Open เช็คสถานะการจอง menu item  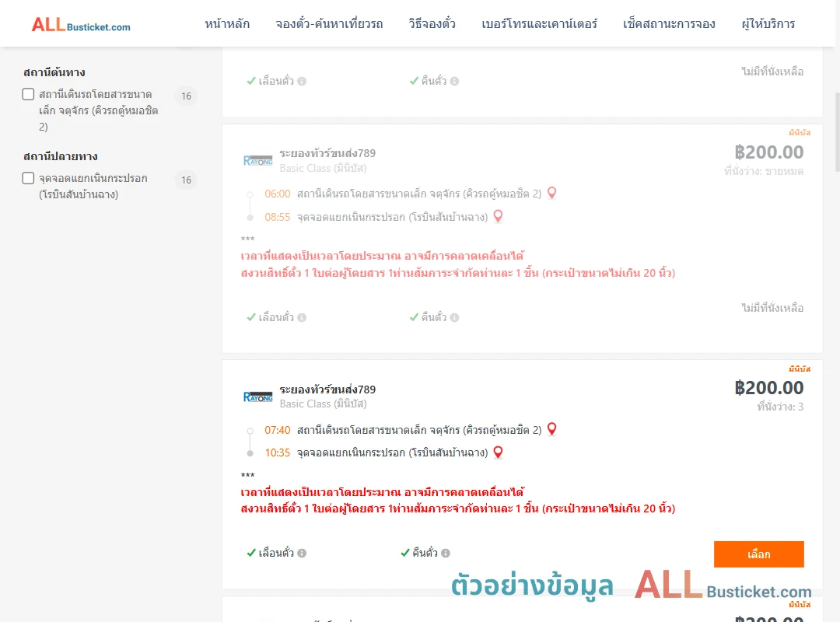click(669, 24)
